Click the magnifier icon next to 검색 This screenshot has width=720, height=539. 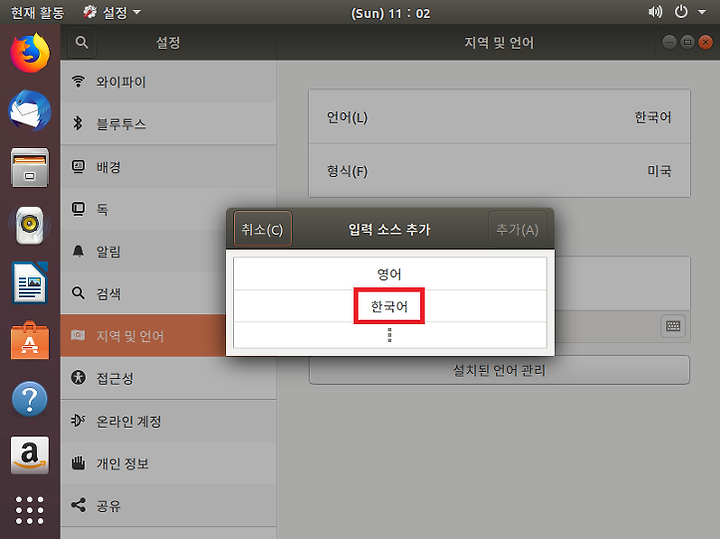coord(79,293)
